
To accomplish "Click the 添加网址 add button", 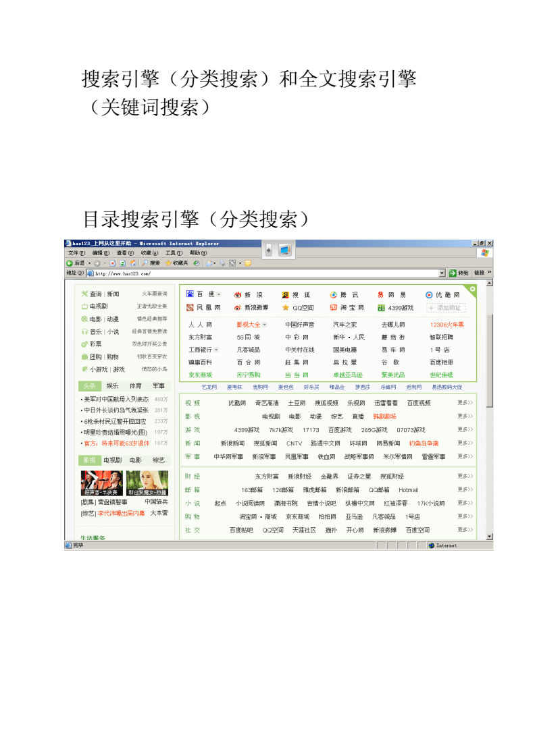I will pos(447,308).
